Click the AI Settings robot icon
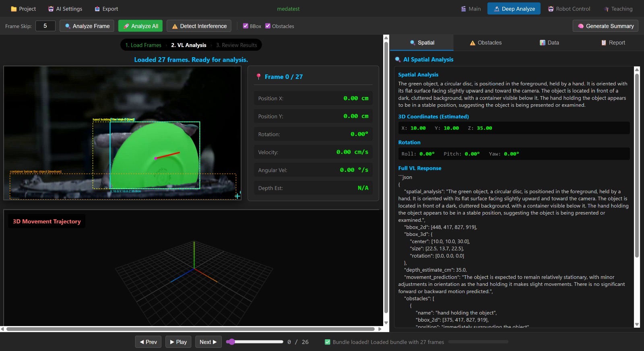Viewport: 644px width, 351px height. (51, 9)
